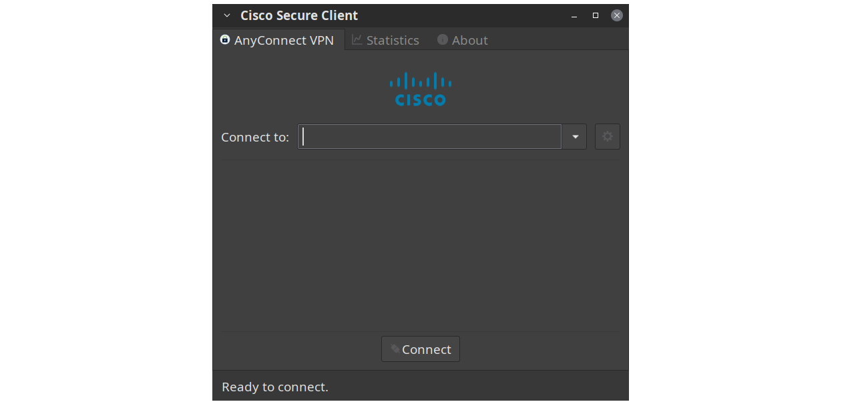
Task: Open the window menu chevron in title bar
Action: click(227, 15)
